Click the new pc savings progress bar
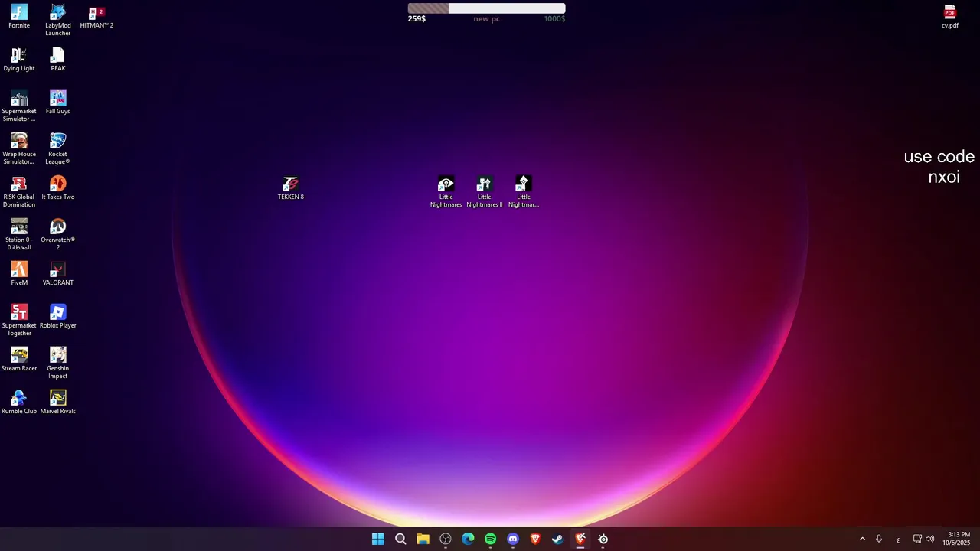The width and height of the screenshot is (980, 551). point(487,8)
